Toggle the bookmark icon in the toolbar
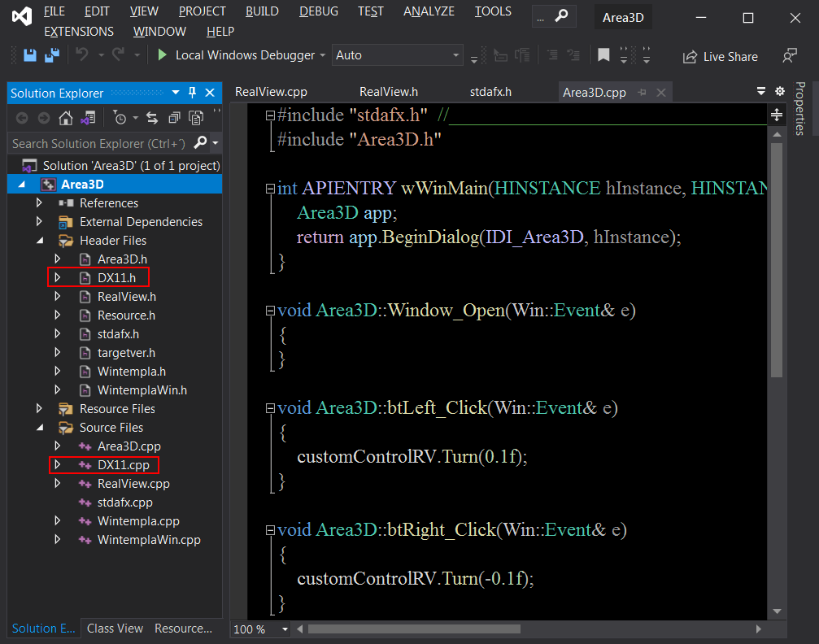The image size is (819, 644). coord(603,54)
